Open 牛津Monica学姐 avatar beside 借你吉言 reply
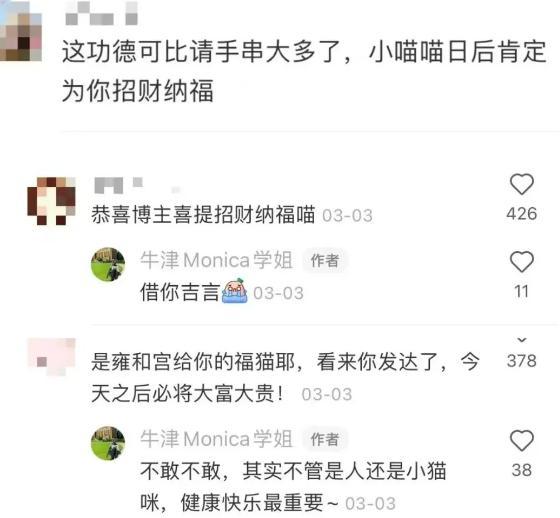This screenshot has width=560, height=518. tap(108, 264)
